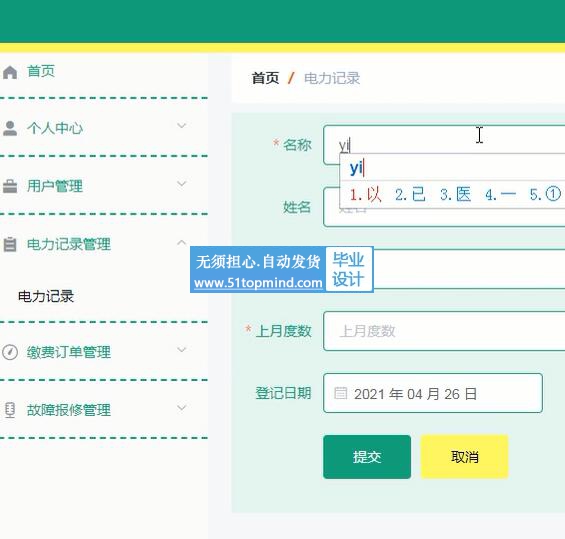Click the yellow 取消 cancel button

point(464,457)
